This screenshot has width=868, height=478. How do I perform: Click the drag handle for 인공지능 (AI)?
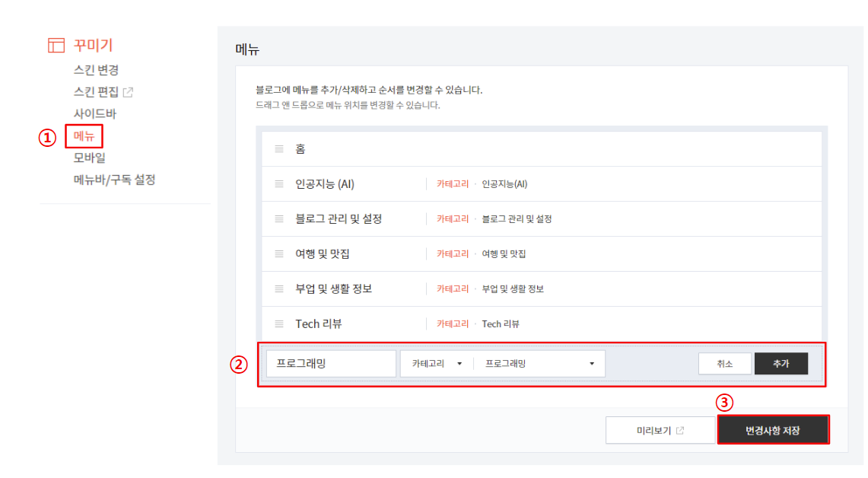(279, 183)
